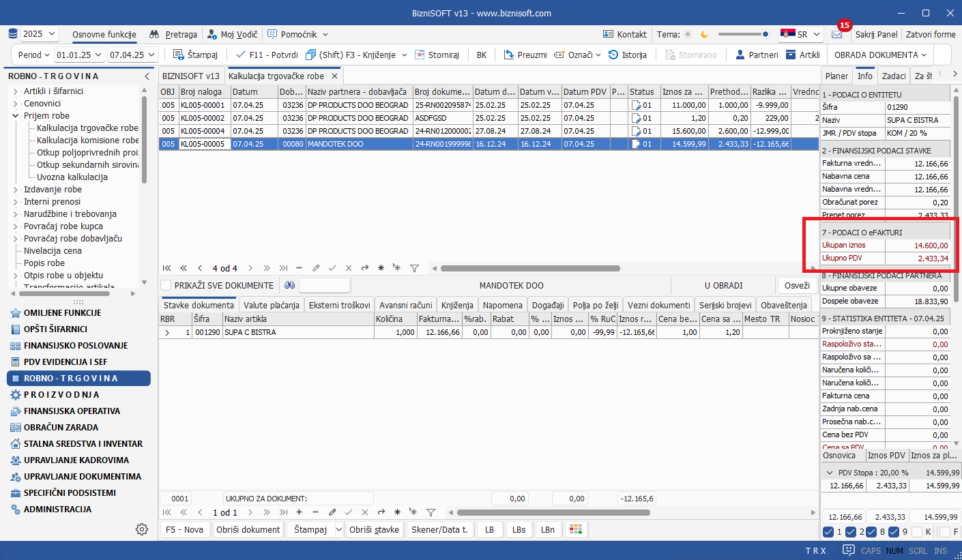Open the mail notifications envelope icon

coord(836,34)
